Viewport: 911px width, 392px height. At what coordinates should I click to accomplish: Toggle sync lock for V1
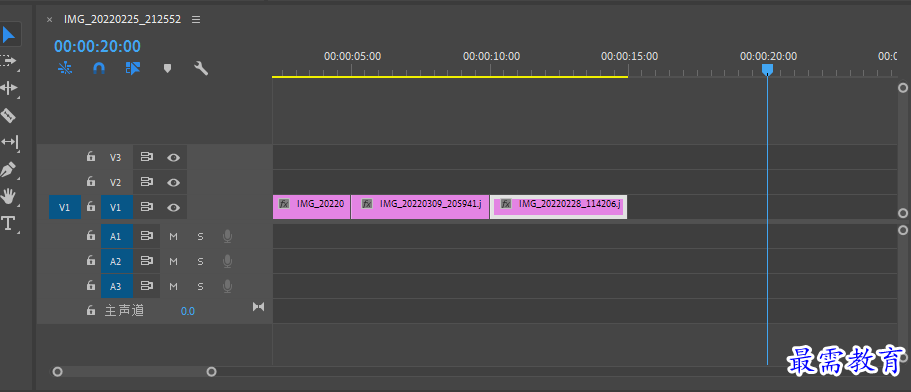click(x=146, y=207)
